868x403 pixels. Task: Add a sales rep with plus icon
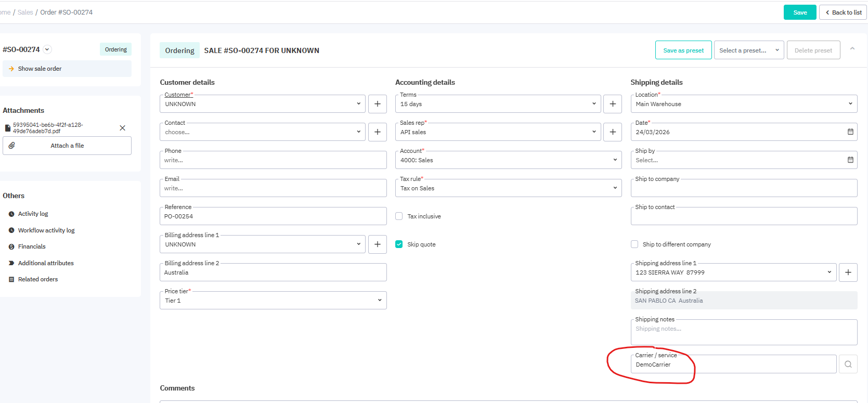613,132
